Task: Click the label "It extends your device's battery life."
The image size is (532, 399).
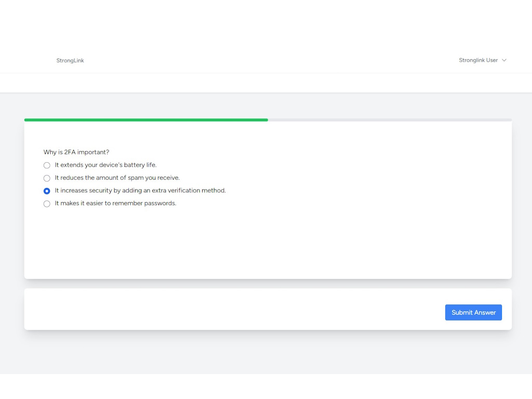Action: tap(105, 165)
